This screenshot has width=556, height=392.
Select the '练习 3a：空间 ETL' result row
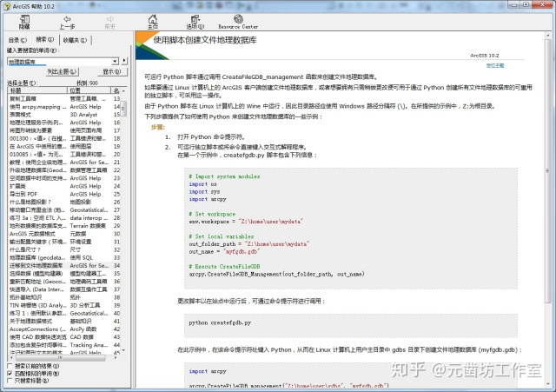64,218
